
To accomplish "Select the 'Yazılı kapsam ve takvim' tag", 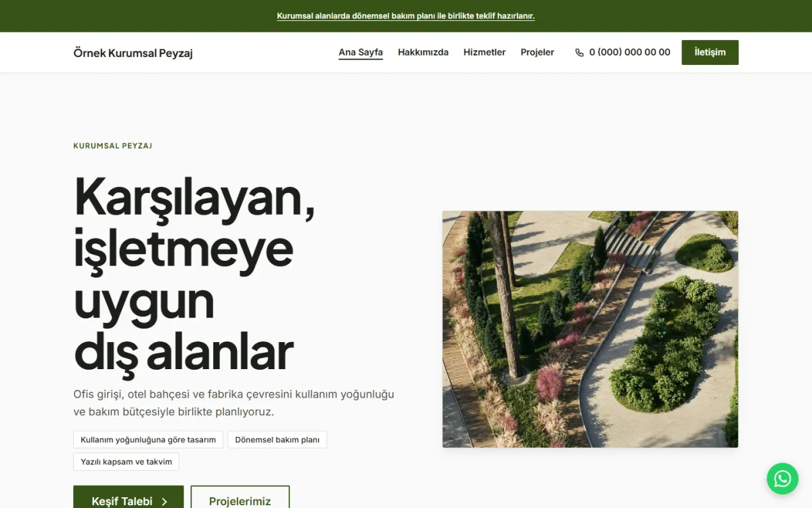I will (127, 462).
